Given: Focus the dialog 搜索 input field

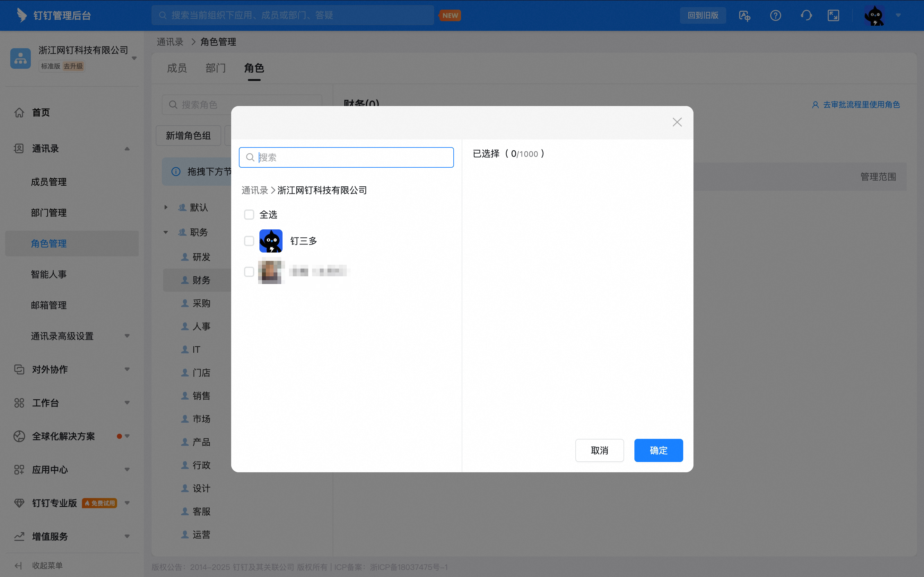Looking at the screenshot, I should [346, 157].
